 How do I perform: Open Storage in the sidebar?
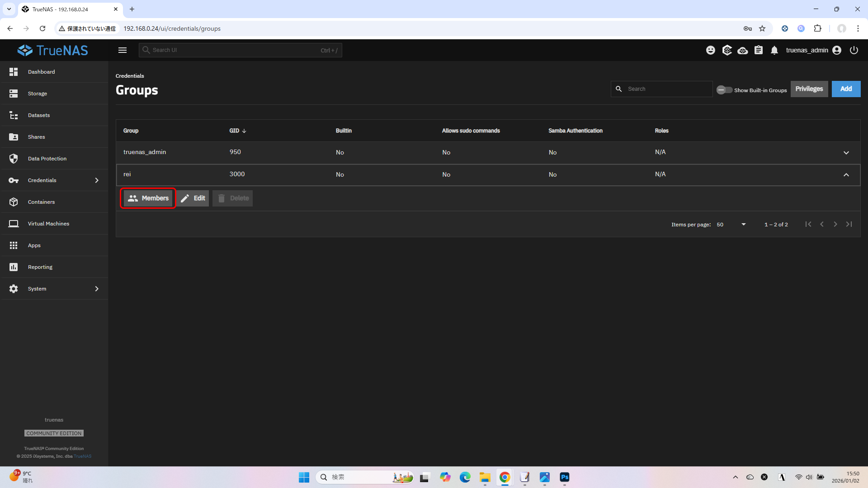(x=38, y=94)
